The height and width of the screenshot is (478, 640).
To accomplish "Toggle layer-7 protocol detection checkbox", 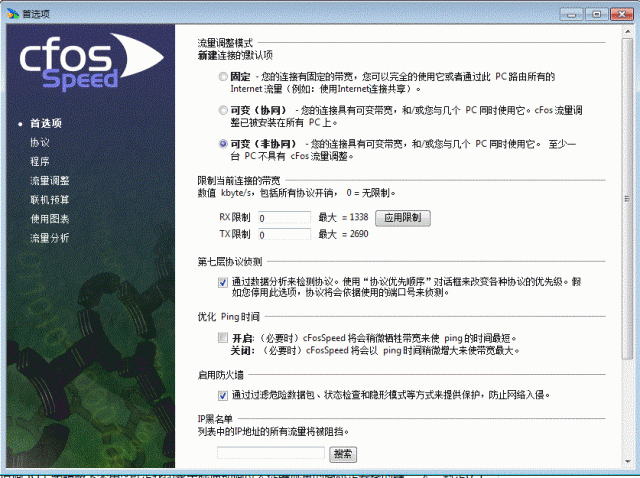I will [x=223, y=282].
